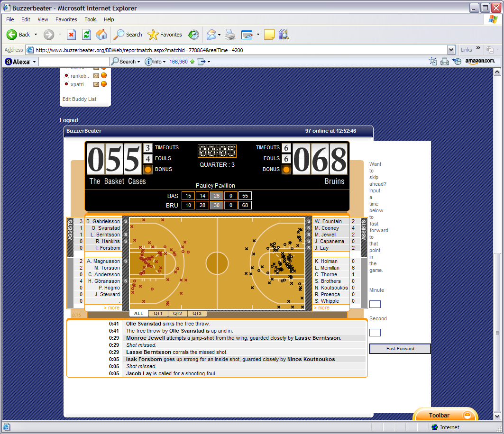Viewport: 504px width, 434px height.
Task: Click the page scrollbar up arrow
Action: click(497, 72)
